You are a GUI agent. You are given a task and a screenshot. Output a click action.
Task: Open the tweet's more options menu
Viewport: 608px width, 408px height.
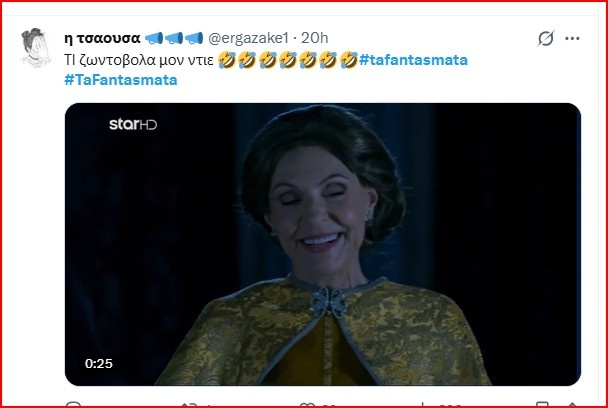click(x=572, y=38)
